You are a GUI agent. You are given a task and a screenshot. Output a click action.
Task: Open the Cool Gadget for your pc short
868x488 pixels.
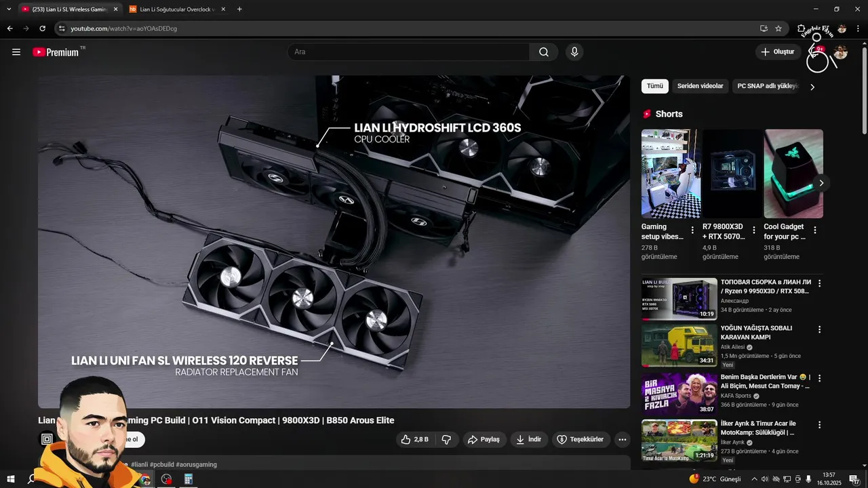tap(793, 174)
